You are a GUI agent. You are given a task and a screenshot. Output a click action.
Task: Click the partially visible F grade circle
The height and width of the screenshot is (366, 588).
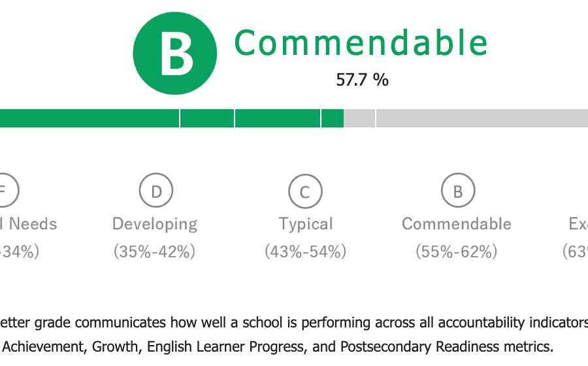click(8, 190)
